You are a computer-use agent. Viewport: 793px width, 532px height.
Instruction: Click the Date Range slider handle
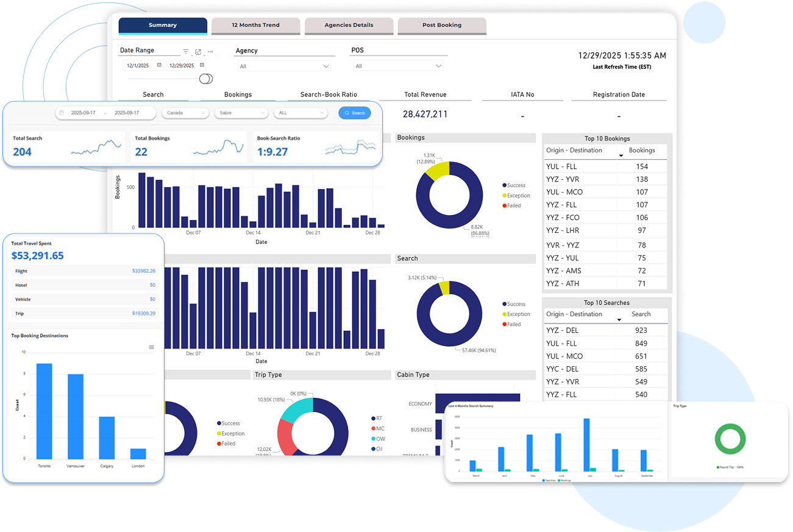[x=206, y=79]
